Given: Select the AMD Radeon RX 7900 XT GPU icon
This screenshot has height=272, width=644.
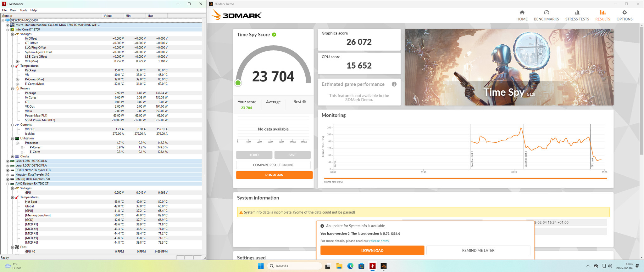Looking at the screenshot, I should coord(12,184).
